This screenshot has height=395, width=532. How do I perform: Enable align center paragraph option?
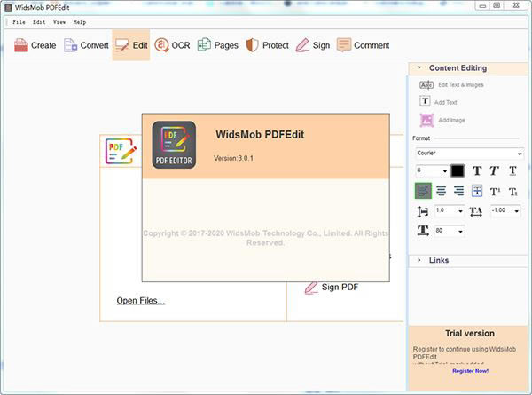pos(441,190)
